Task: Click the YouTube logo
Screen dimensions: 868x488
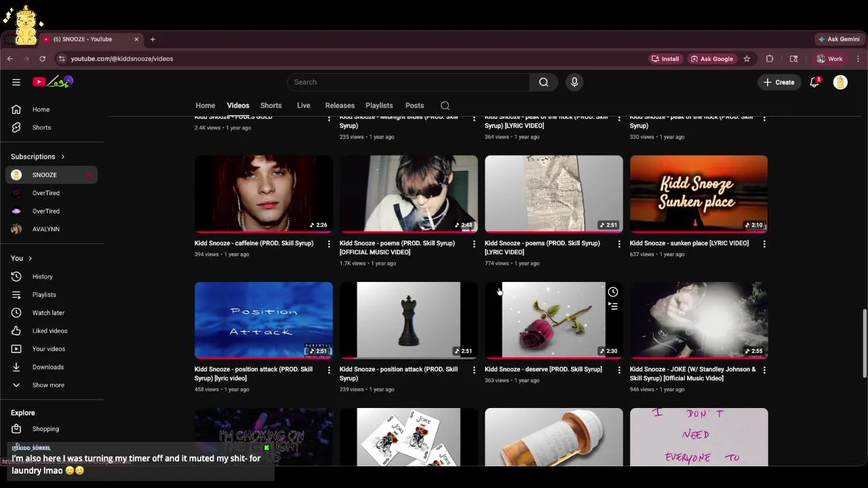Action: click(53, 82)
